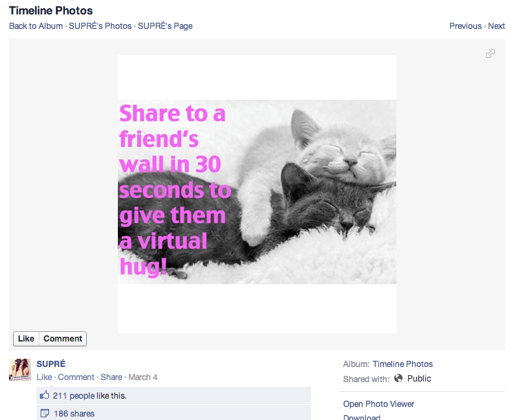This screenshot has height=420, width=510.
Task: Click the fullscreen expand arrows icon
Action: (490, 53)
